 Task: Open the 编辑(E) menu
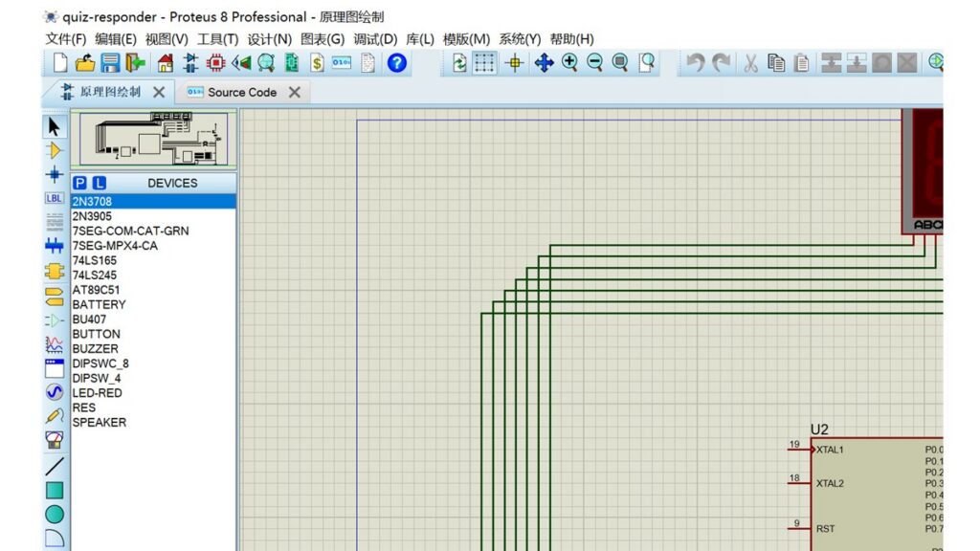click(x=116, y=39)
